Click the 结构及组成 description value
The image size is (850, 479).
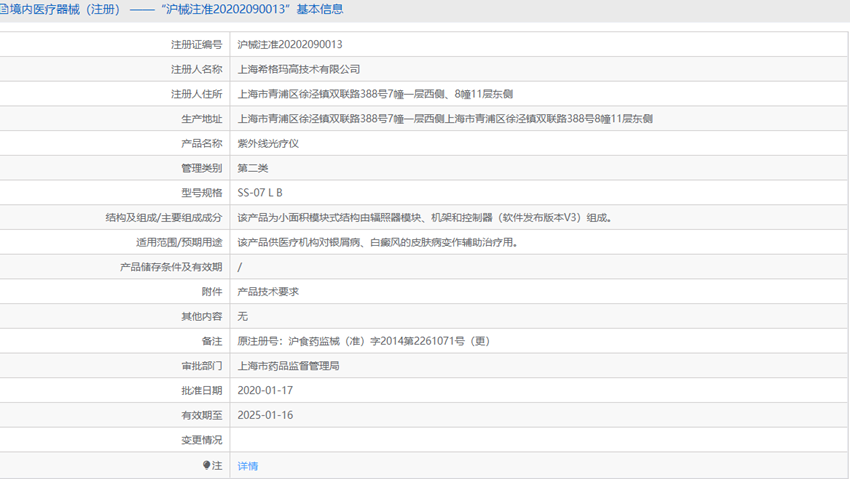point(425,218)
